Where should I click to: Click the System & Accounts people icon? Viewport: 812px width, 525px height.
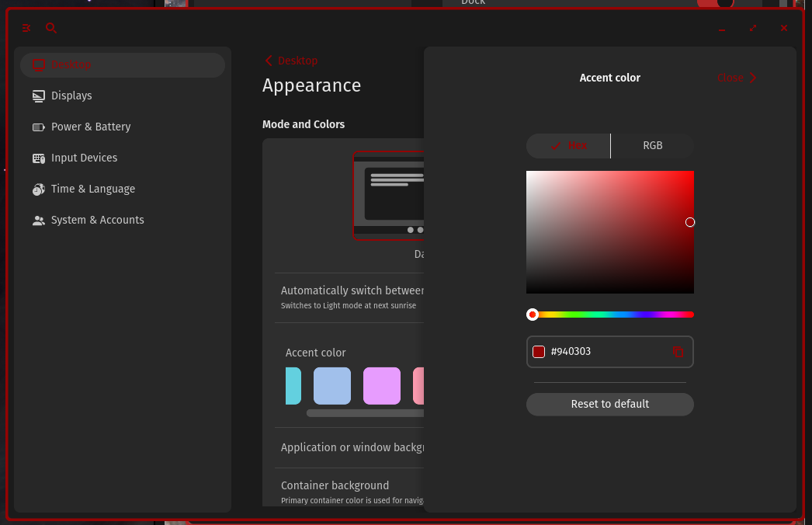click(39, 221)
